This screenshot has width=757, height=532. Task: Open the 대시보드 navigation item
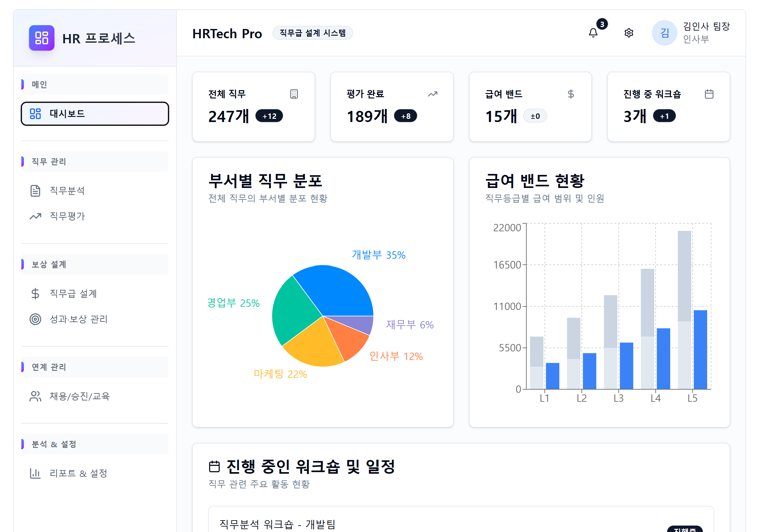(95, 114)
